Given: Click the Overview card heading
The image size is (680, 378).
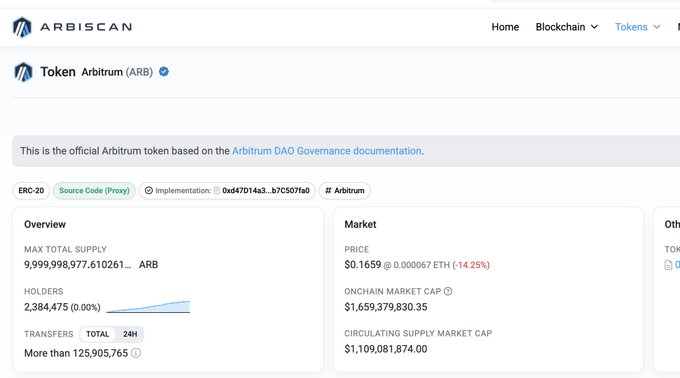Looking at the screenshot, I should (x=45, y=225).
